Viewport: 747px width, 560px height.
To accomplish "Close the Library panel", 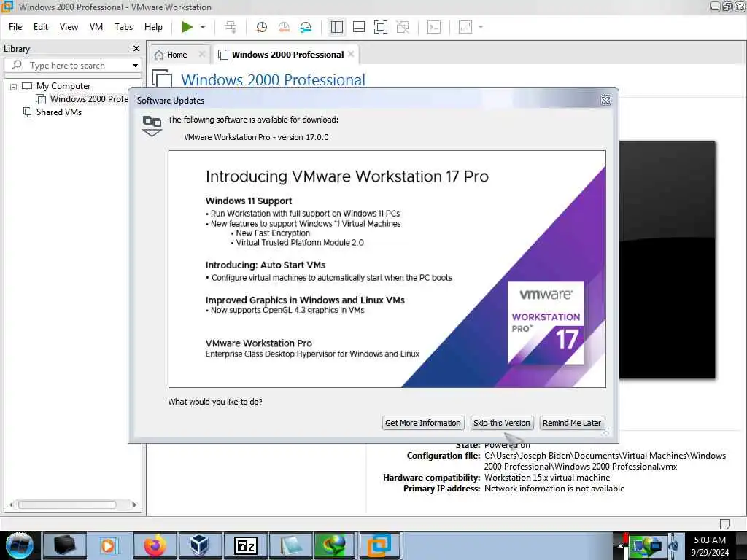I will [x=136, y=49].
